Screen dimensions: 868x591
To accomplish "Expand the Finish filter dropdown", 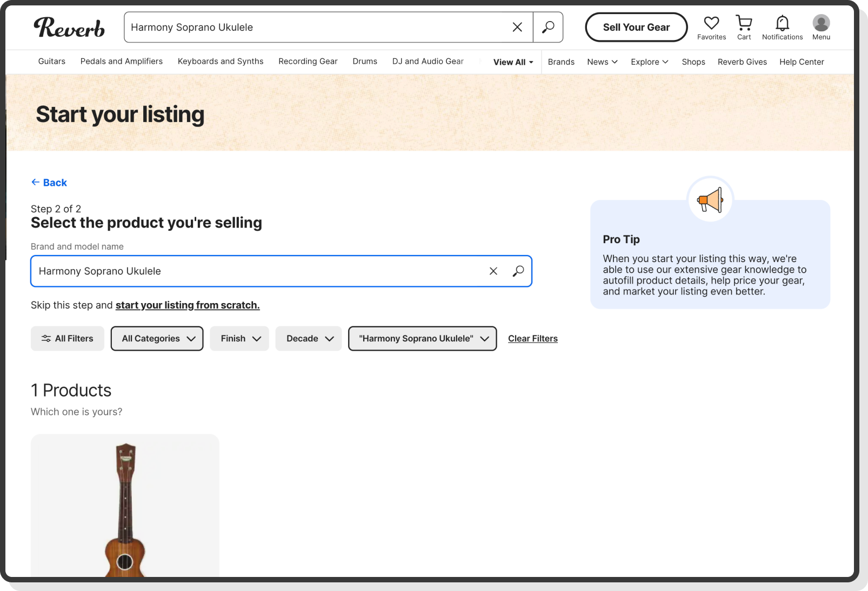I will pos(239,339).
